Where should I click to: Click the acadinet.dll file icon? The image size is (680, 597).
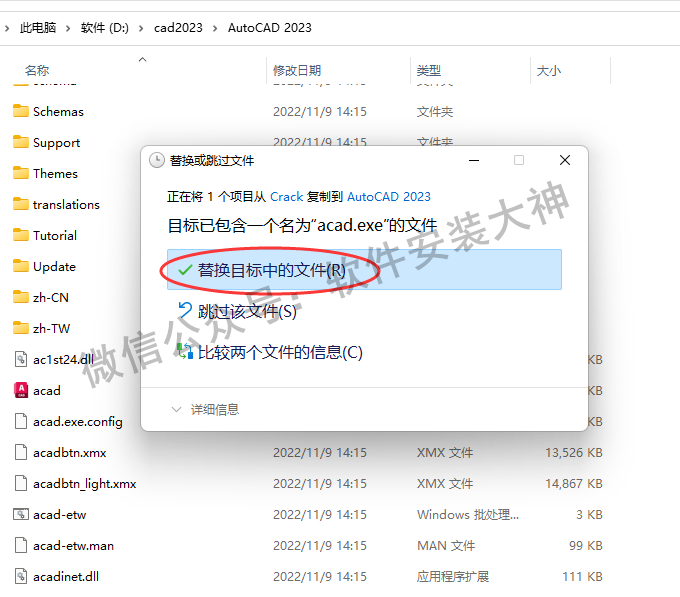click(21, 576)
